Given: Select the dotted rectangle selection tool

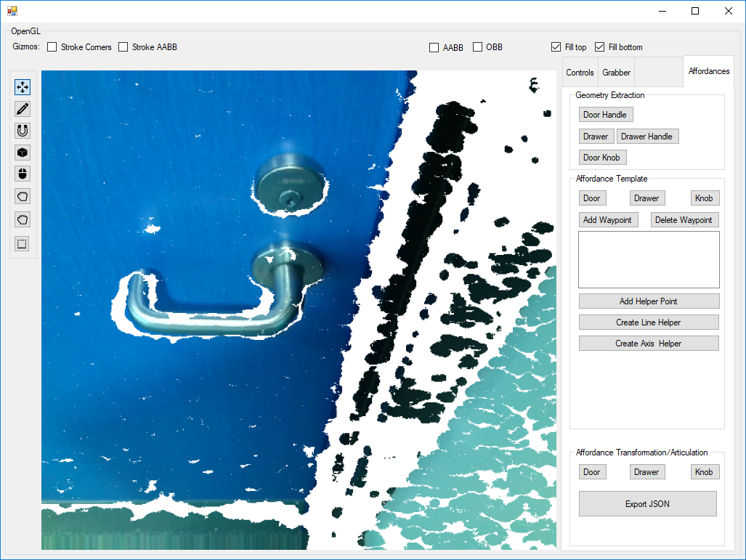Looking at the screenshot, I should [23, 243].
